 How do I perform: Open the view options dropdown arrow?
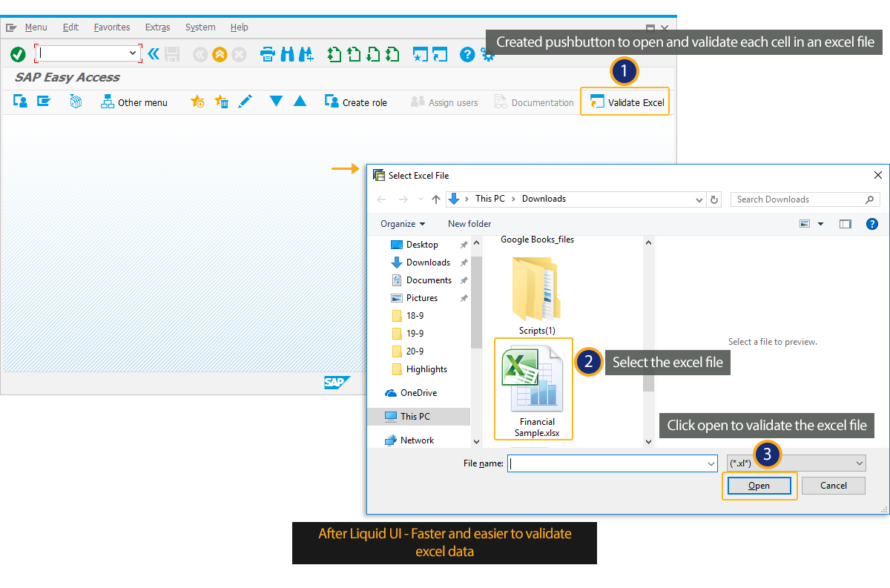point(821,224)
